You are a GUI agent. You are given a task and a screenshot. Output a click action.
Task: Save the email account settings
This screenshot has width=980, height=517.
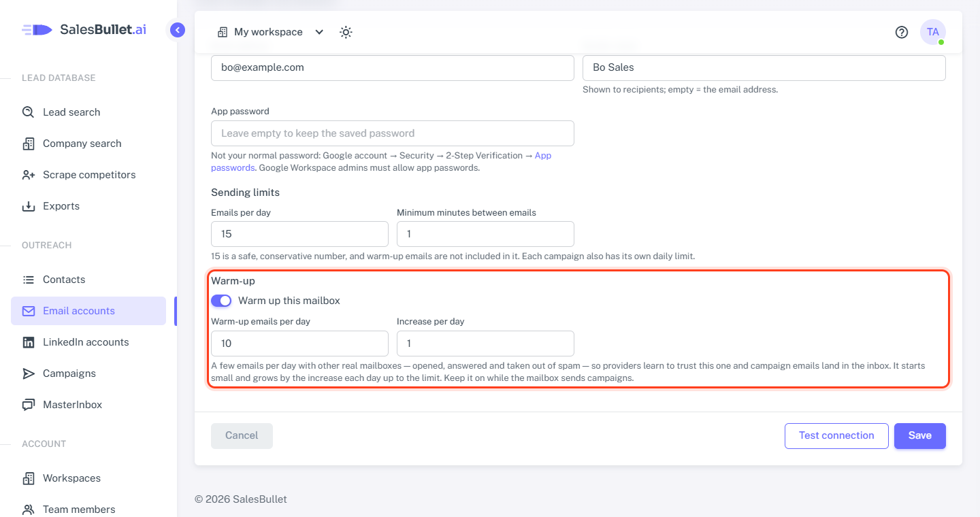click(x=920, y=436)
